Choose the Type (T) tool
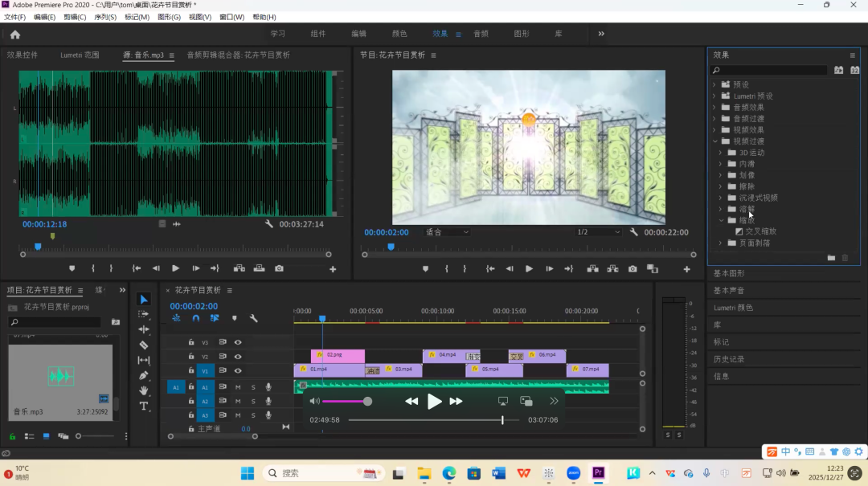The height and width of the screenshot is (486, 868). 144,406
